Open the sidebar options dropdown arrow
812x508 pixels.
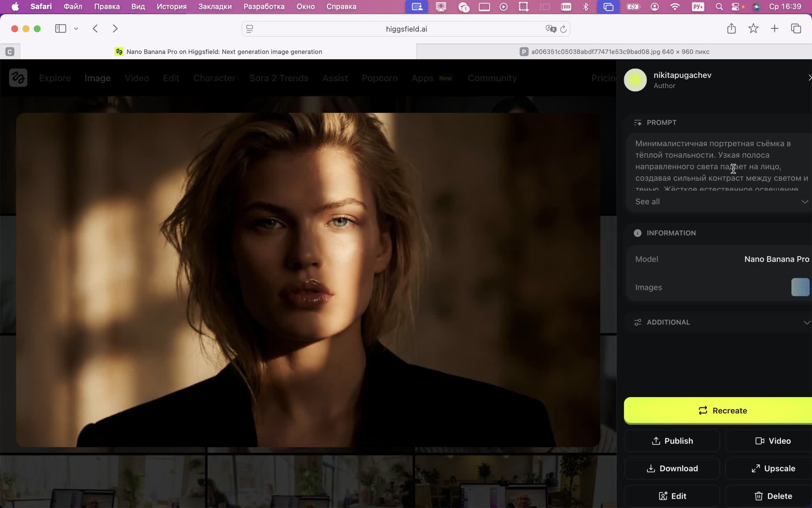[x=76, y=29]
